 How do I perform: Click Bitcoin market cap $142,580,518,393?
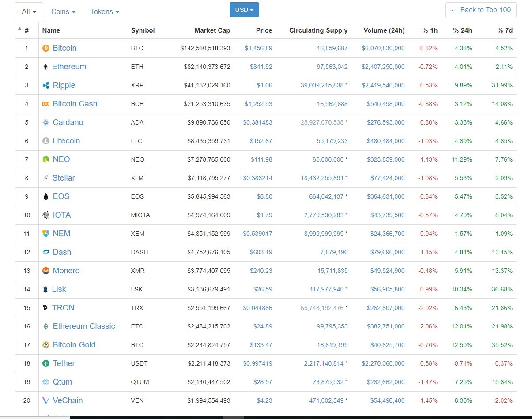tap(205, 48)
